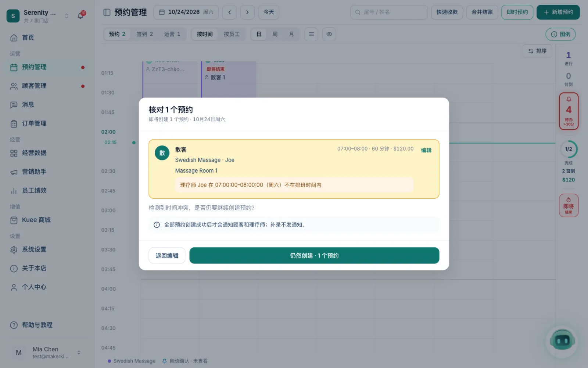This screenshot has width=588, height=368.
Task: Confirm with 仍然创建 · 1 个预约
Action: pyautogui.click(x=314, y=255)
